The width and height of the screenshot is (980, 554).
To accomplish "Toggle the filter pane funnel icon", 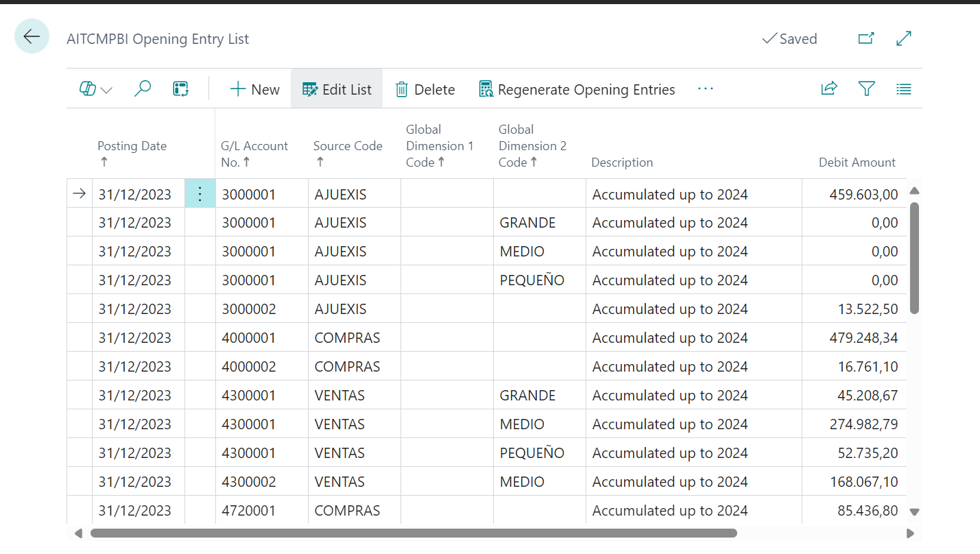I will (x=867, y=88).
